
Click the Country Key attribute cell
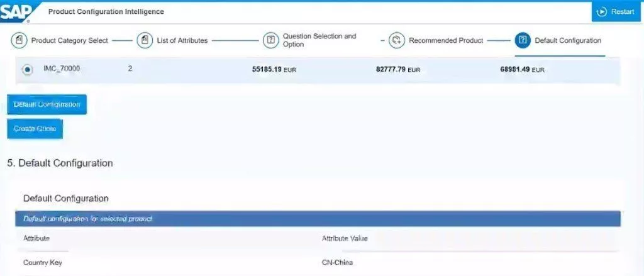(x=43, y=262)
